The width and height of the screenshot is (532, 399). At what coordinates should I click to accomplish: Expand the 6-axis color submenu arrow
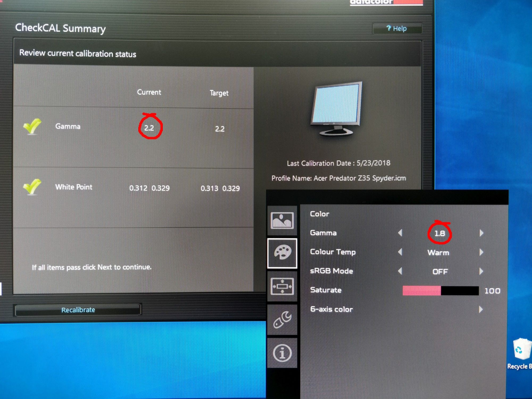click(x=481, y=309)
